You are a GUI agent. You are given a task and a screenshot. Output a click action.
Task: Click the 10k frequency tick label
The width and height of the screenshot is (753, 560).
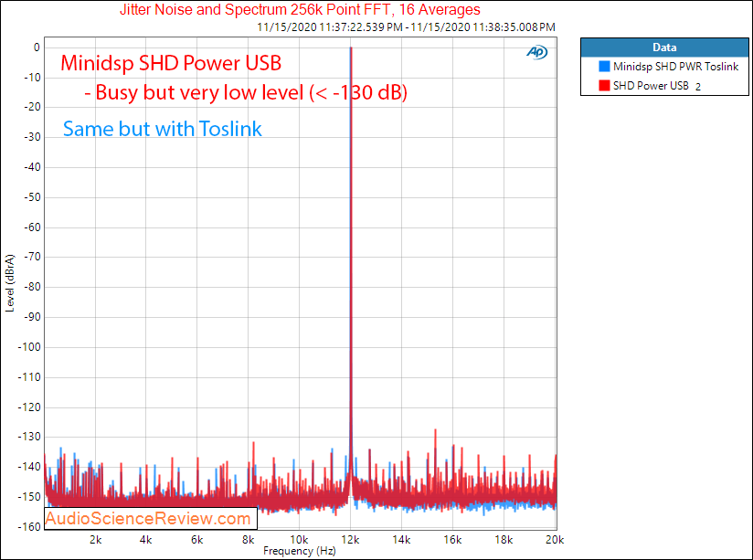[299, 540]
